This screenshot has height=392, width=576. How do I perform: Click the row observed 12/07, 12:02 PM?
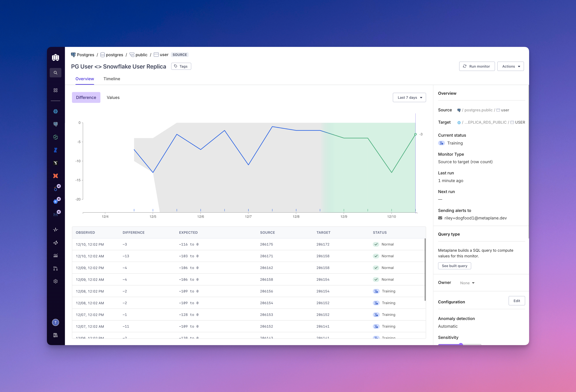(x=248, y=315)
